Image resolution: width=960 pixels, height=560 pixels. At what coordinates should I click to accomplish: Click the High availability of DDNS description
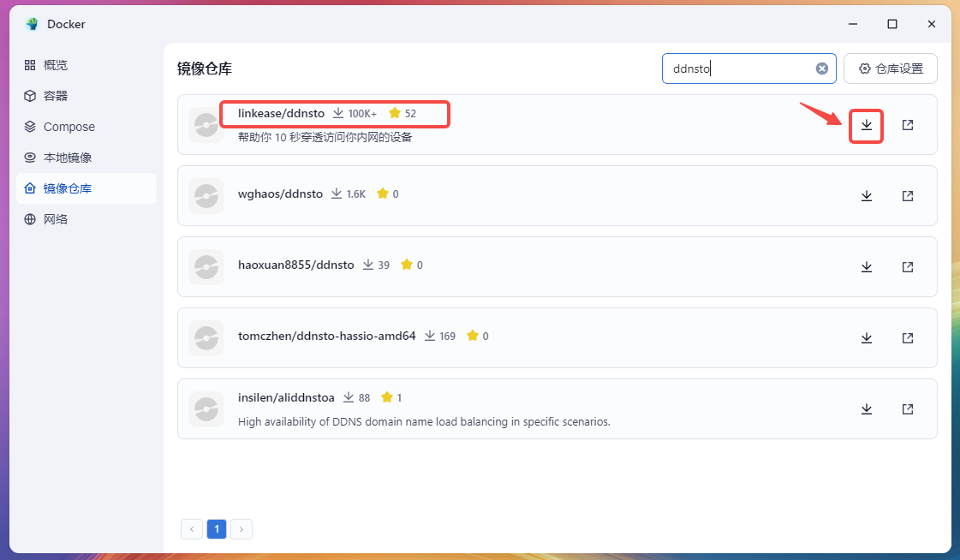(x=424, y=421)
